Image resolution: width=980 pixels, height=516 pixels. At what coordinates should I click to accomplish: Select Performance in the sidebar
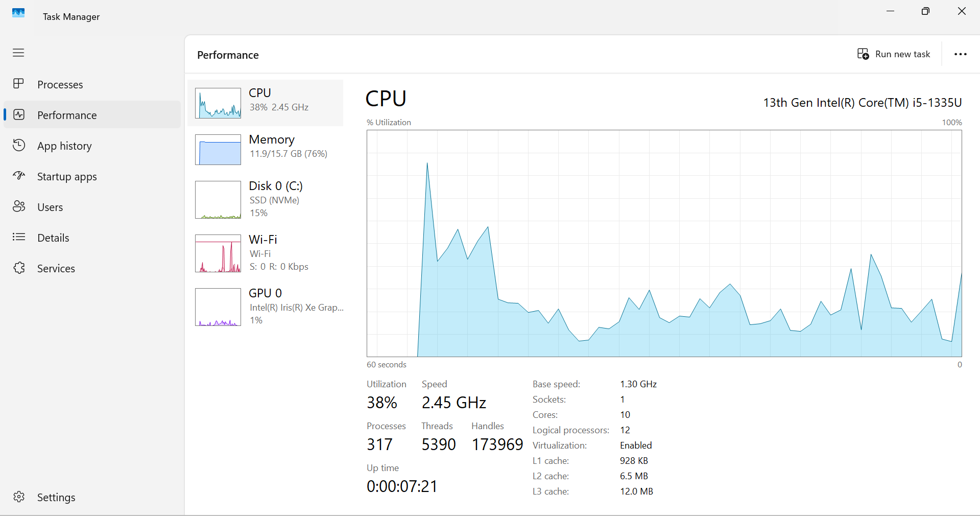click(x=92, y=115)
